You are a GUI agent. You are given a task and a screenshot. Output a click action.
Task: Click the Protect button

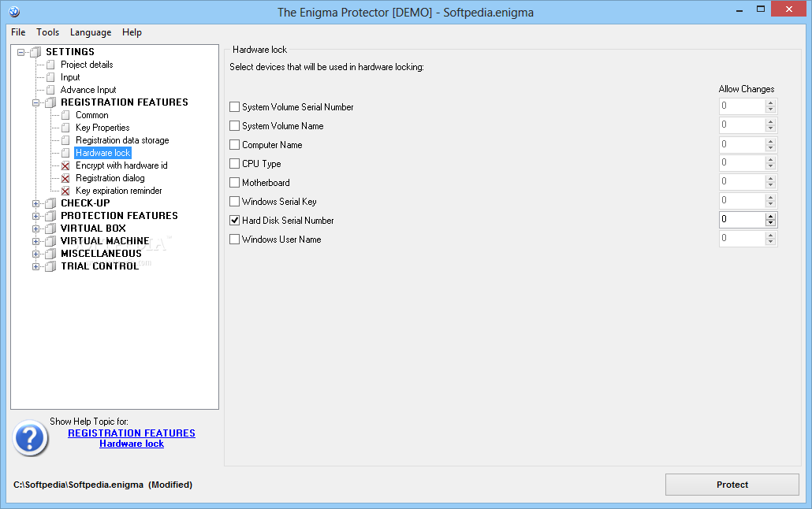[x=732, y=485]
